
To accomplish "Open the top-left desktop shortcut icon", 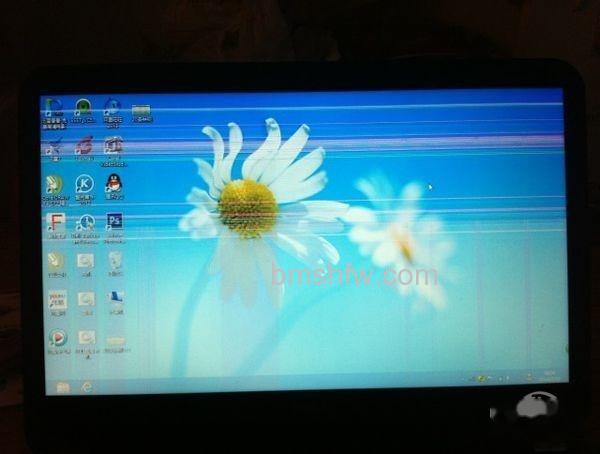I will 54,107.
